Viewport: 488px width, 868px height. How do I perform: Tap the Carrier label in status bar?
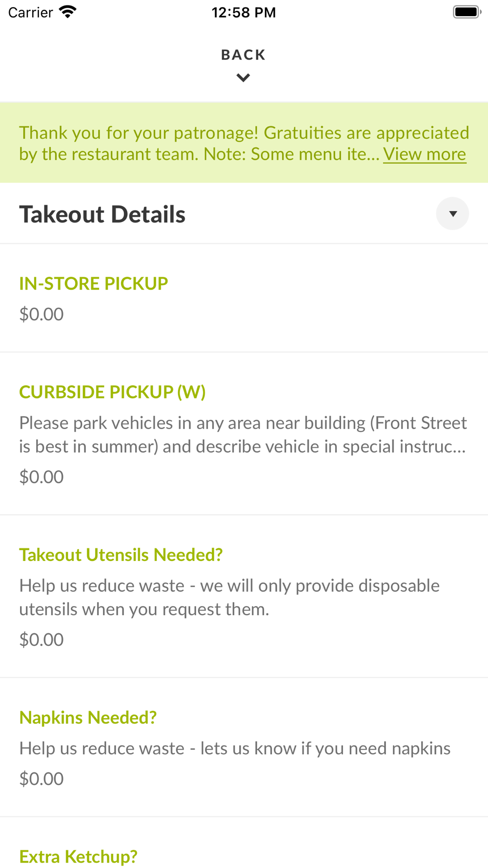[x=30, y=12]
